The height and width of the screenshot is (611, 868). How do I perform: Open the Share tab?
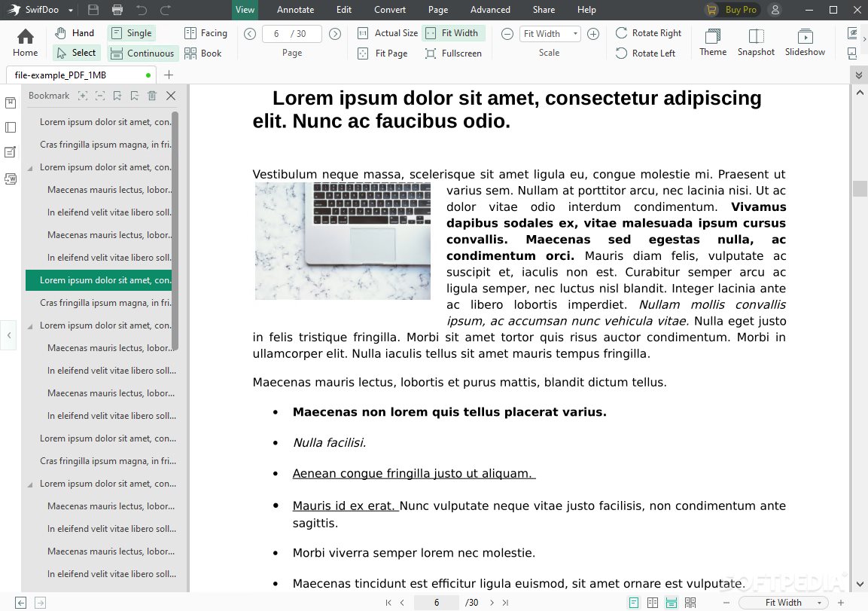[x=544, y=9]
